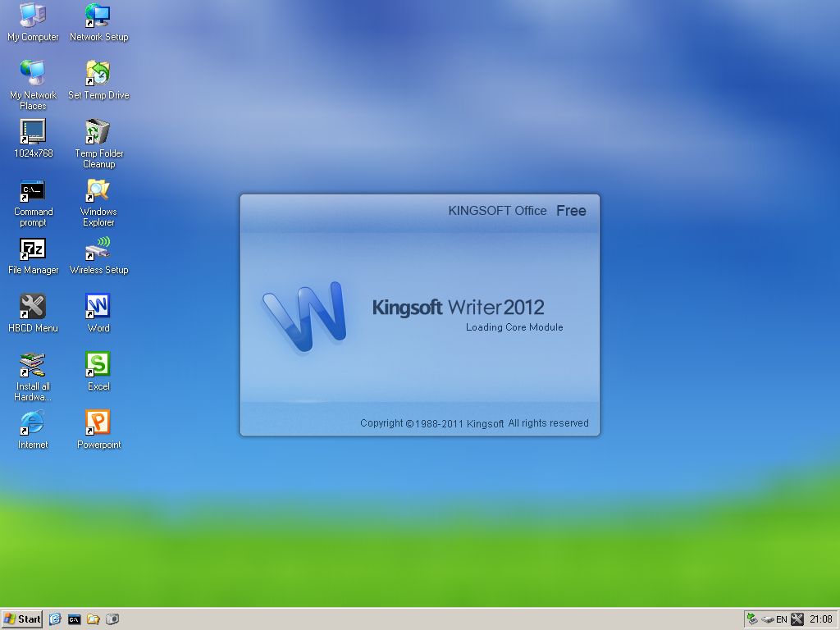Click the EN language indicator
This screenshot has height=630, width=840.
782,620
